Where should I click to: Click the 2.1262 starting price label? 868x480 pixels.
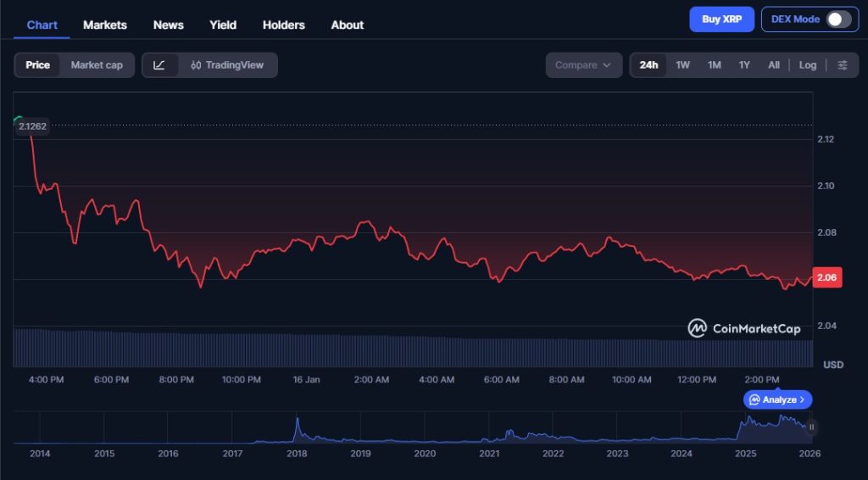[32, 126]
